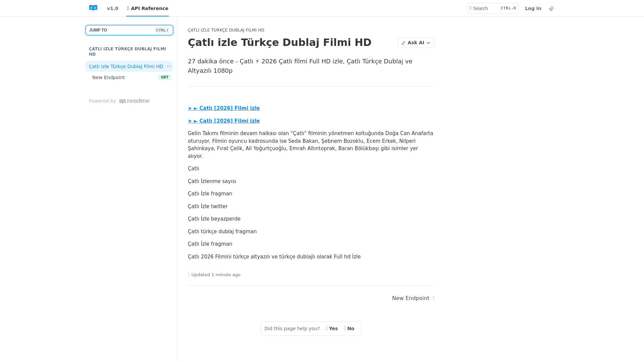644x362 pixels.
Task: Open the Jump To quick navigation field
Action: pyautogui.click(x=129, y=30)
